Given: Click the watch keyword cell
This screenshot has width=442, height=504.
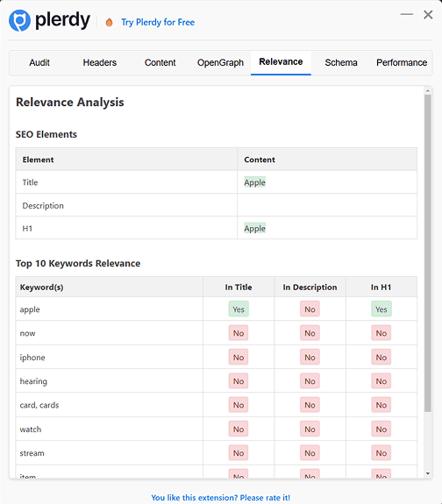Looking at the screenshot, I should (x=110, y=429).
